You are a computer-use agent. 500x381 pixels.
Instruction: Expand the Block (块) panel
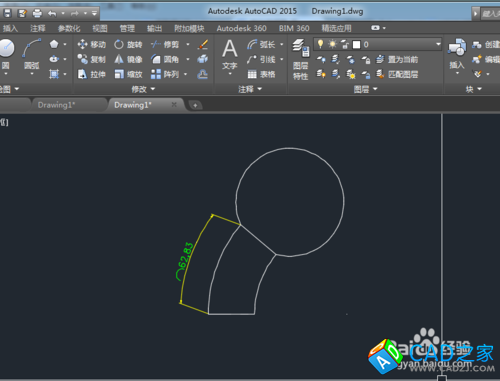tap(474, 89)
